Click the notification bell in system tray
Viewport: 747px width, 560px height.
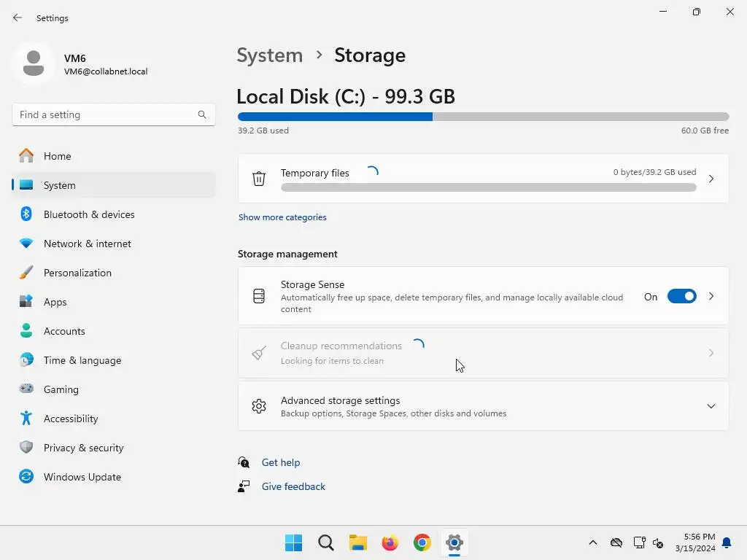[727, 542]
